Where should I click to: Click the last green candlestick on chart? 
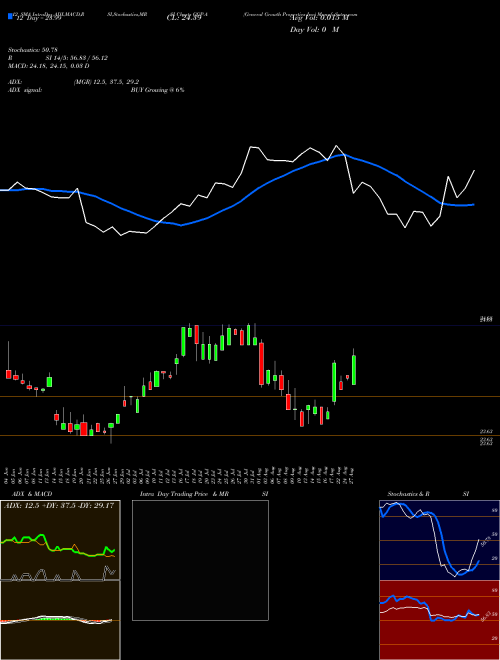point(354,370)
